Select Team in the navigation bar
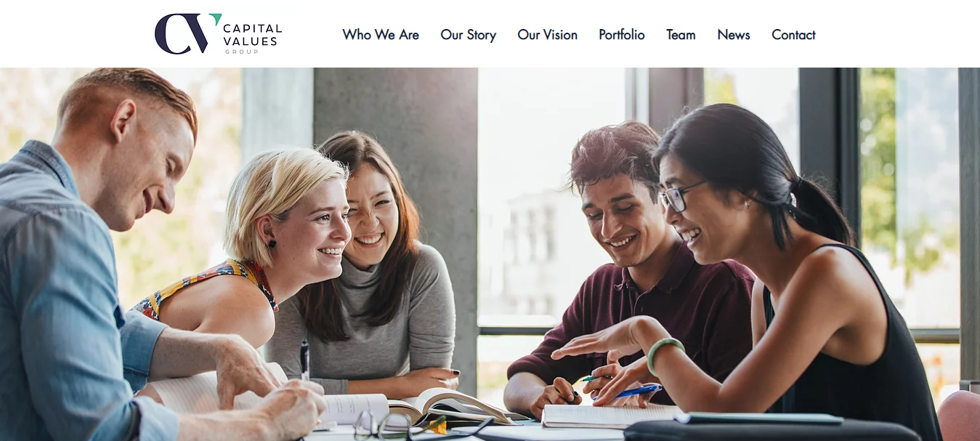 click(x=681, y=35)
